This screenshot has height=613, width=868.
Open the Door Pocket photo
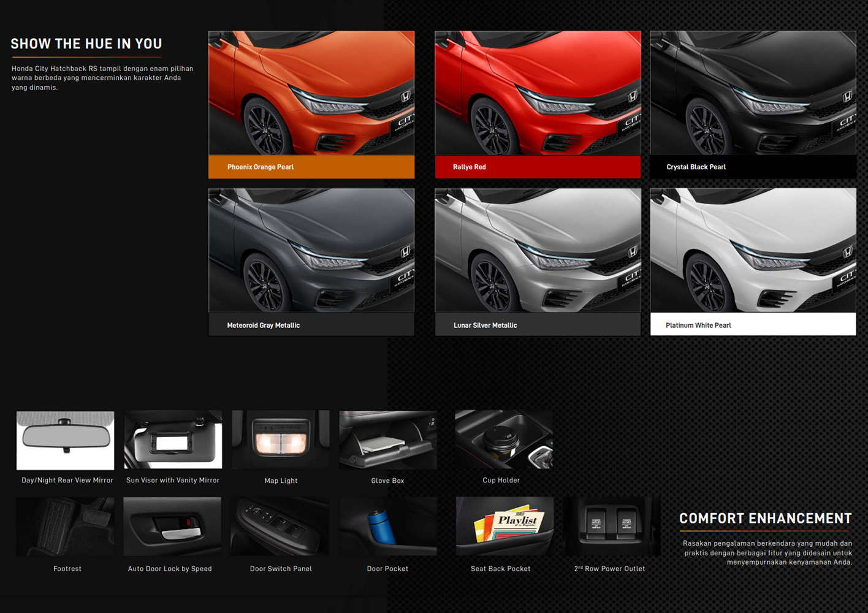[388, 527]
